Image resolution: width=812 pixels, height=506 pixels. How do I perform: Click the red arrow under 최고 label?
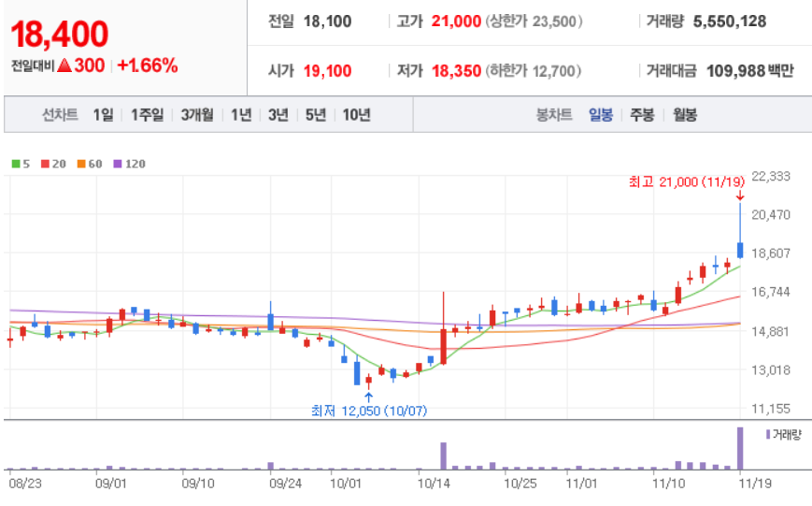tap(740, 195)
